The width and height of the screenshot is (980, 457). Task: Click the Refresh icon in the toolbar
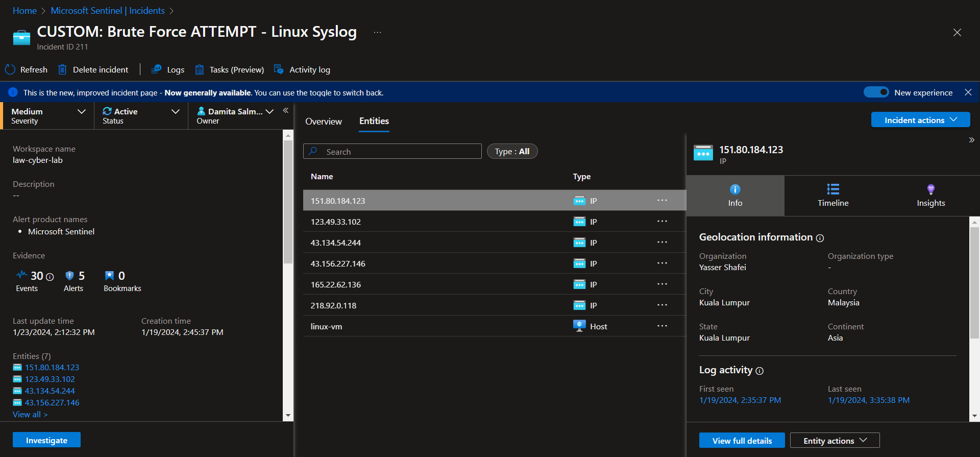(10, 69)
